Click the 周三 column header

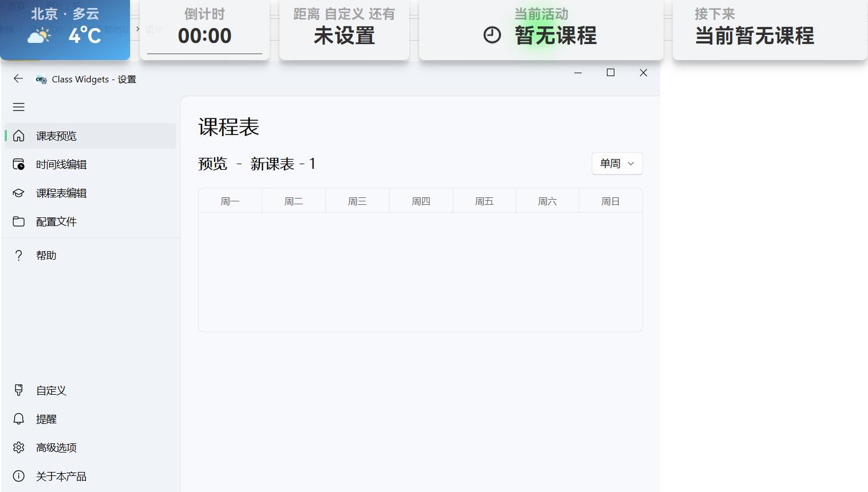click(357, 201)
